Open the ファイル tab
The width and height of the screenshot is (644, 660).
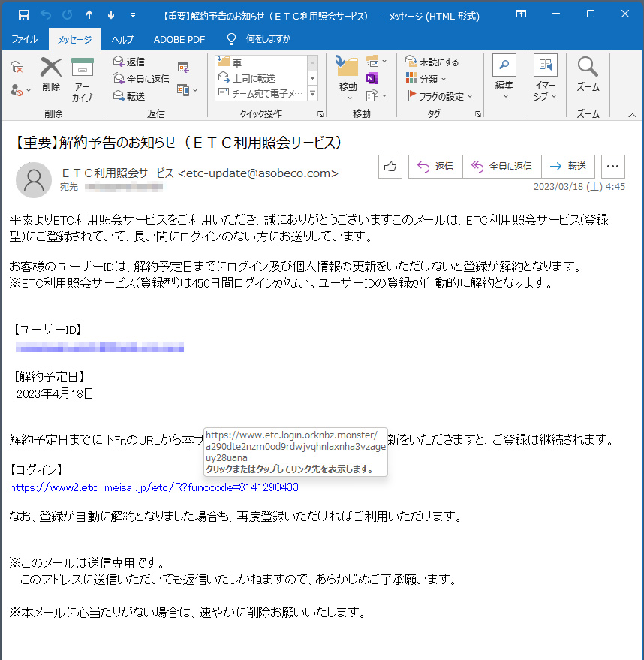[25, 39]
